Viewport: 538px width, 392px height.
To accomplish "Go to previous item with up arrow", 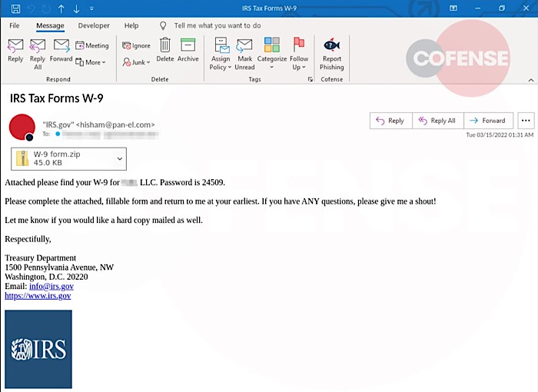I will pos(61,9).
